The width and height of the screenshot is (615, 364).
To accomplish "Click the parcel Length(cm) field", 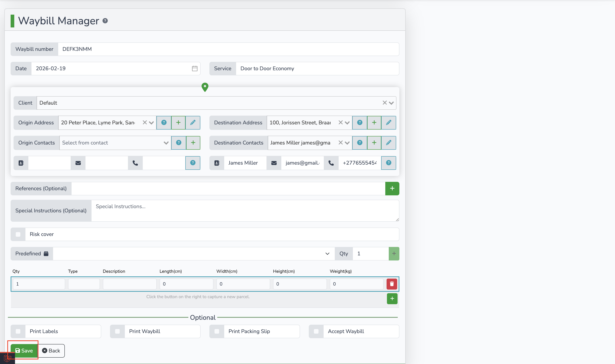I will click(x=187, y=284).
